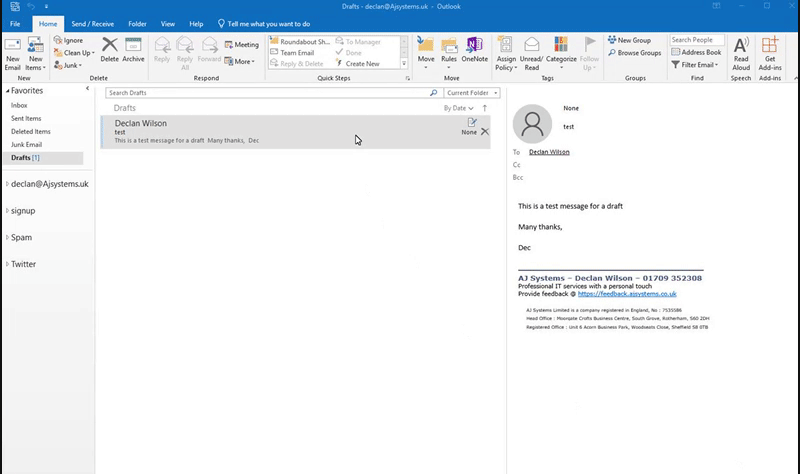The height and width of the screenshot is (474, 800).
Task: Select the Reply & Delete quick step
Action: [296, 64]
